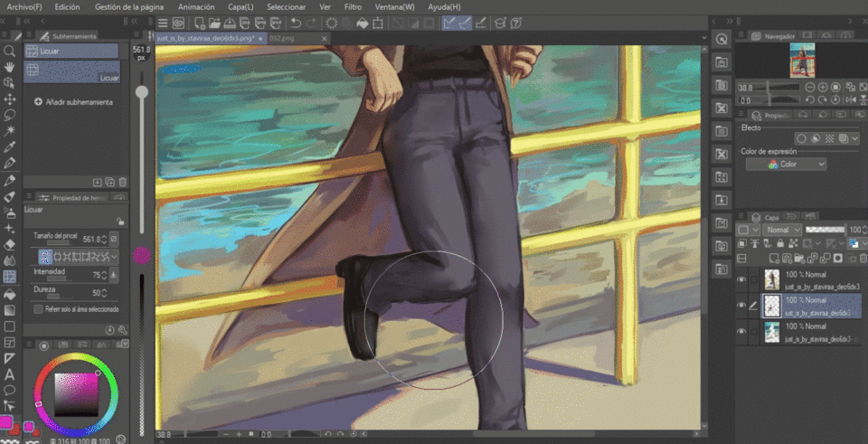
Task: Save file using command bar icon
Action: pos(229,24)
